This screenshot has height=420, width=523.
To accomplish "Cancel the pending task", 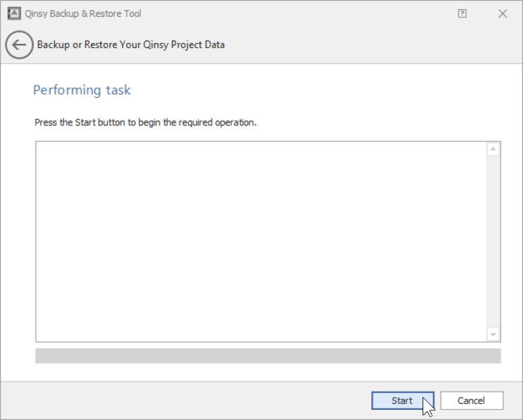I will point(471,400).
